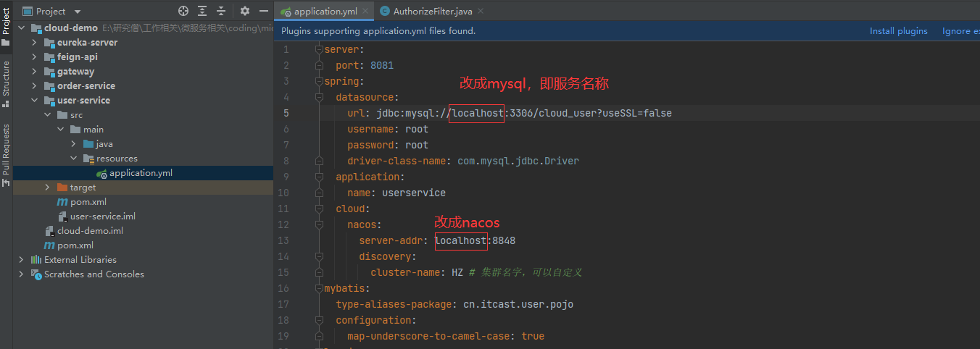Screen dimensions: 980x349
Task: Open the Pull Requests side tool window
Action: pos(6,154)
